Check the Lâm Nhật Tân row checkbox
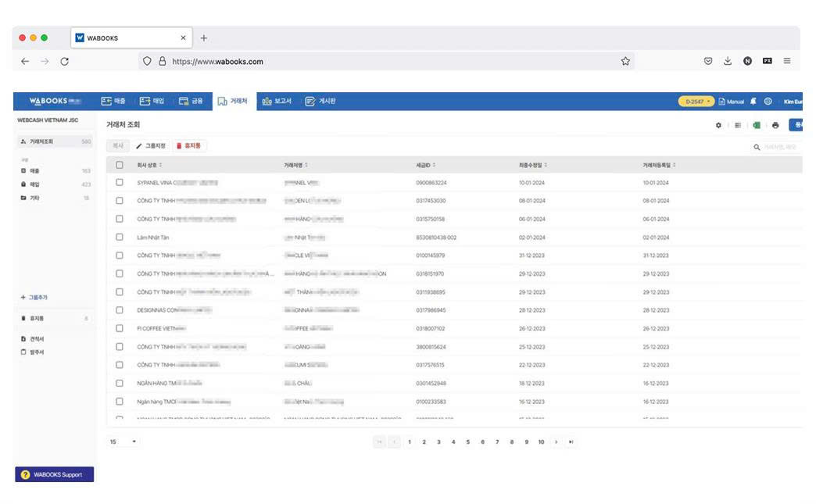The height and width of the screenshot is (504, 816). [x=120, y=238]
